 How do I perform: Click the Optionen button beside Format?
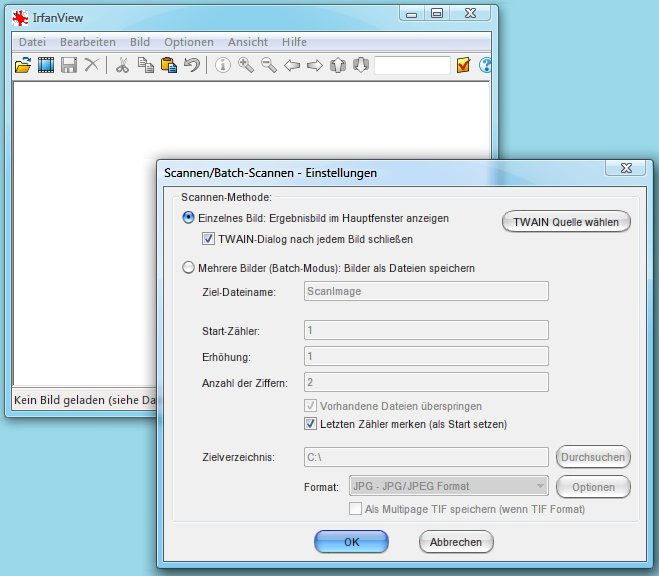click(x=593, y=487)
